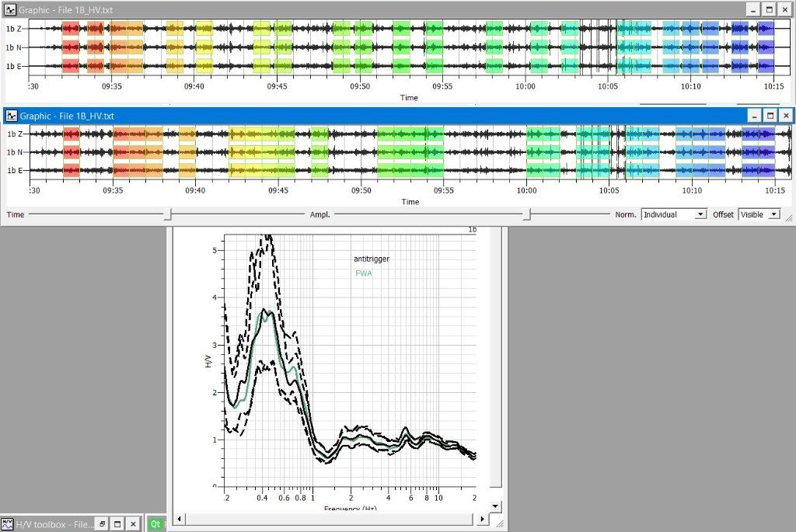Maximize the H/V toolbox window

click(117, 524)
